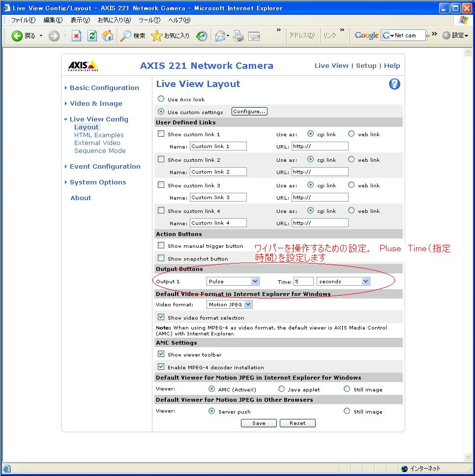Select Java applet viewer option
This screenshot has width=475, height=476.
coord(281,389)
